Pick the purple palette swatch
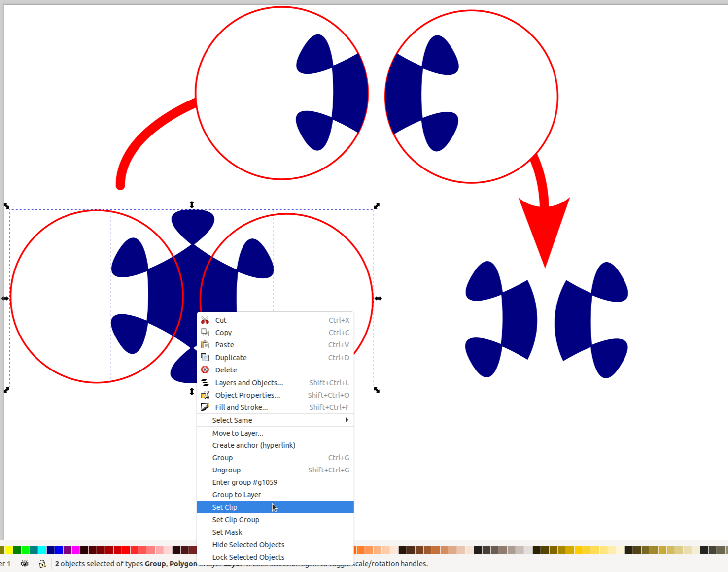 (x=68, y=550)
